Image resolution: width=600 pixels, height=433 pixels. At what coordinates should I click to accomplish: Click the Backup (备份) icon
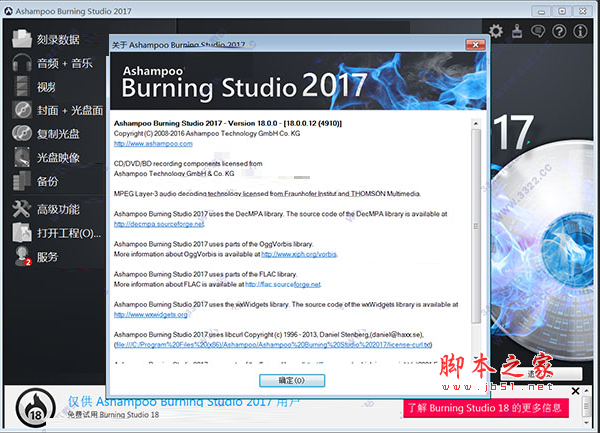pos(21,181)
